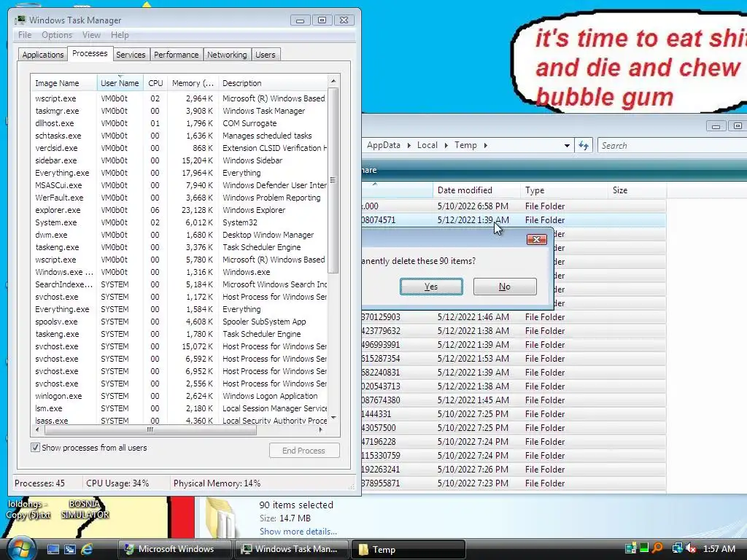Open View menu in Task Manager

91,35
